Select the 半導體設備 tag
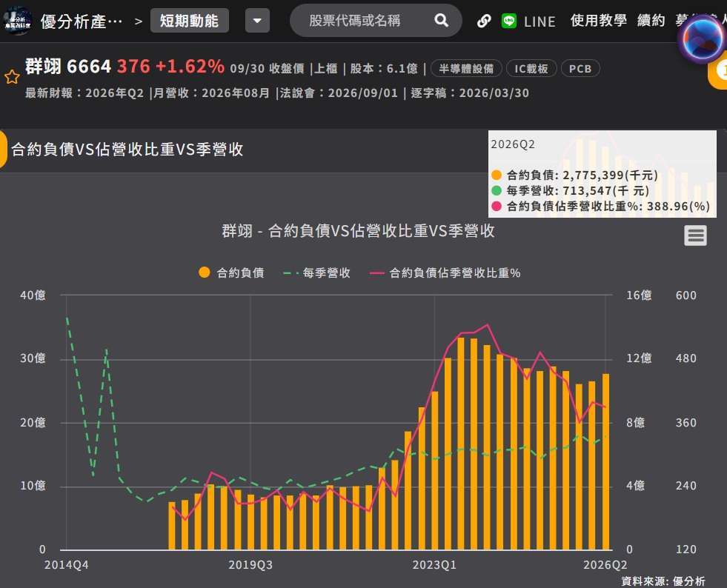Screen dimensions: 727x588 click(466, 69)
